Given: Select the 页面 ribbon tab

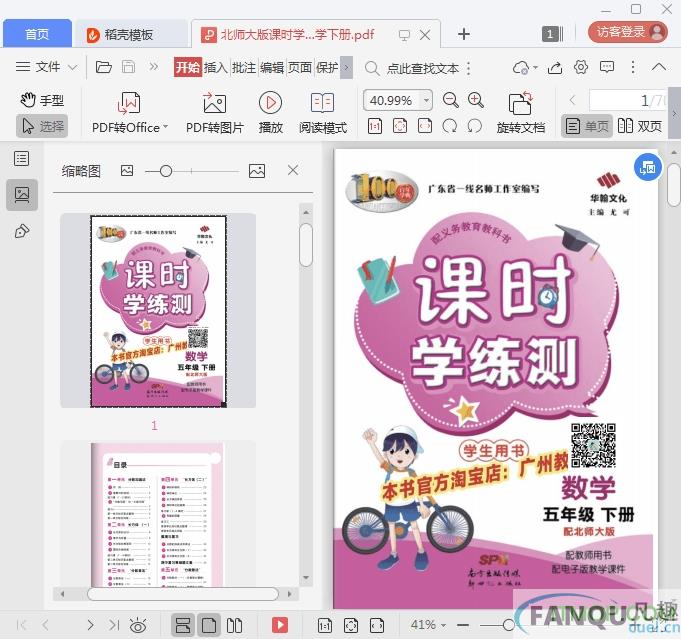Looking at the screenshot, I should pos(300,67).
